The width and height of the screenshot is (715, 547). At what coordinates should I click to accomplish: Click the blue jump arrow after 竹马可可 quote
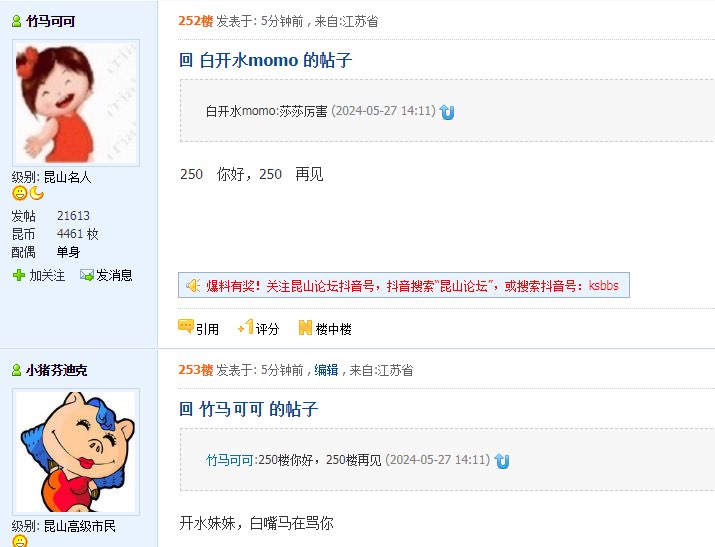point(502,461)
